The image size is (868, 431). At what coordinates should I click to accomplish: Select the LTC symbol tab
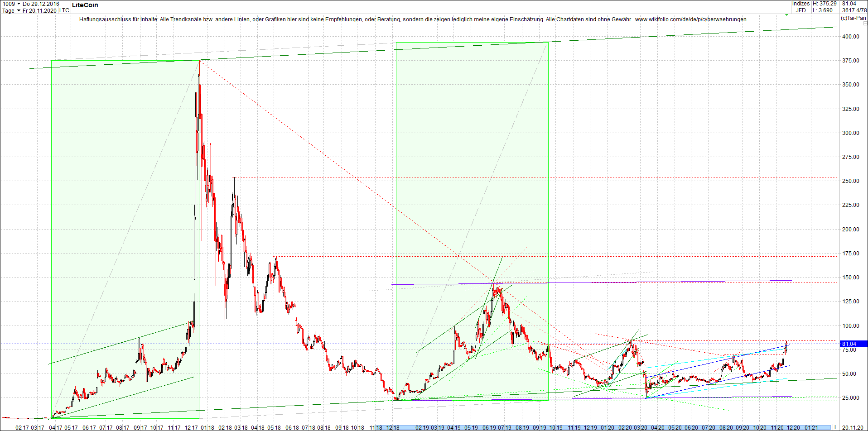pyautogui.click(x=63, y=10)
